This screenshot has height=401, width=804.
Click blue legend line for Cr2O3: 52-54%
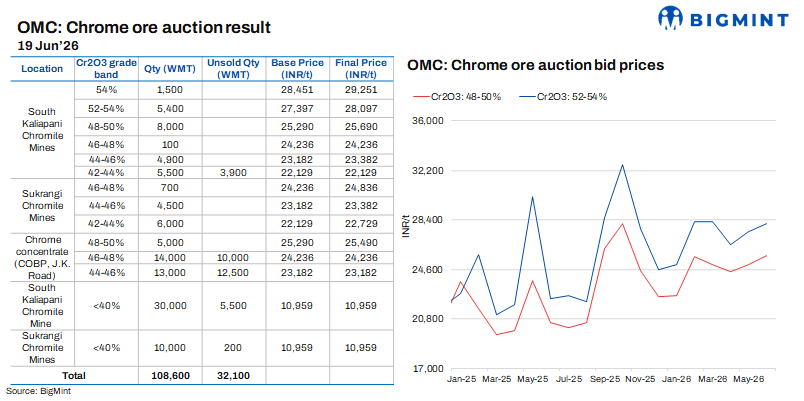[527, 96]
